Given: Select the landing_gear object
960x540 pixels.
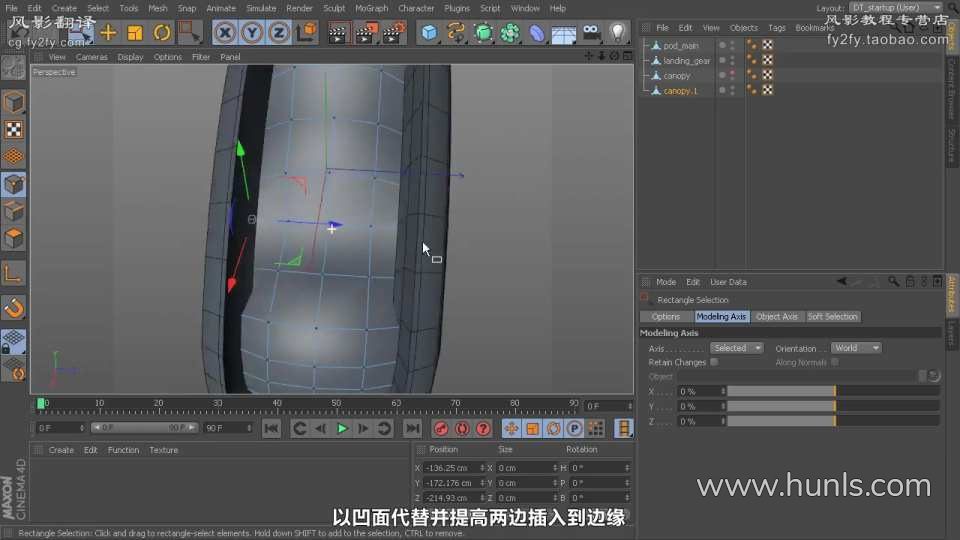Looking at the screenshot, I should [686, 61].
